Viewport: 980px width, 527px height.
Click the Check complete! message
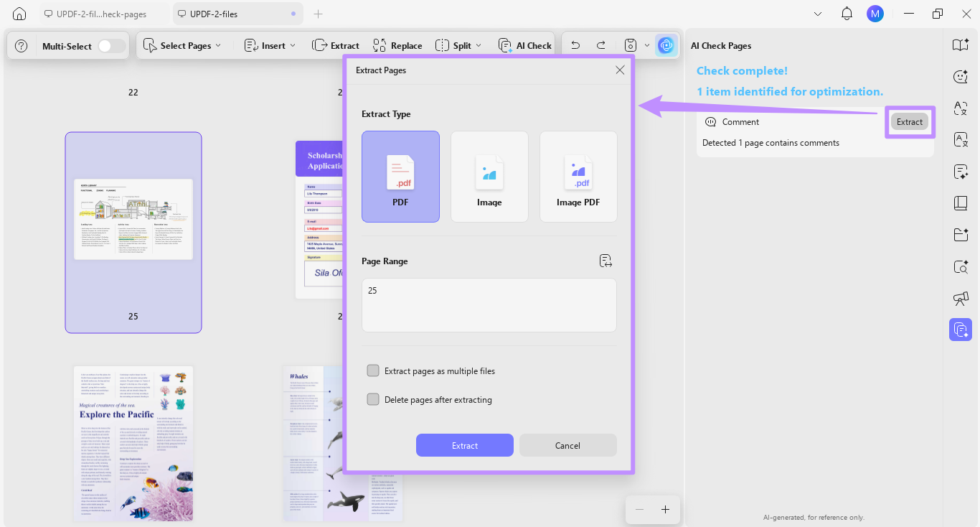pyautogui.click(x=742, y=71)
